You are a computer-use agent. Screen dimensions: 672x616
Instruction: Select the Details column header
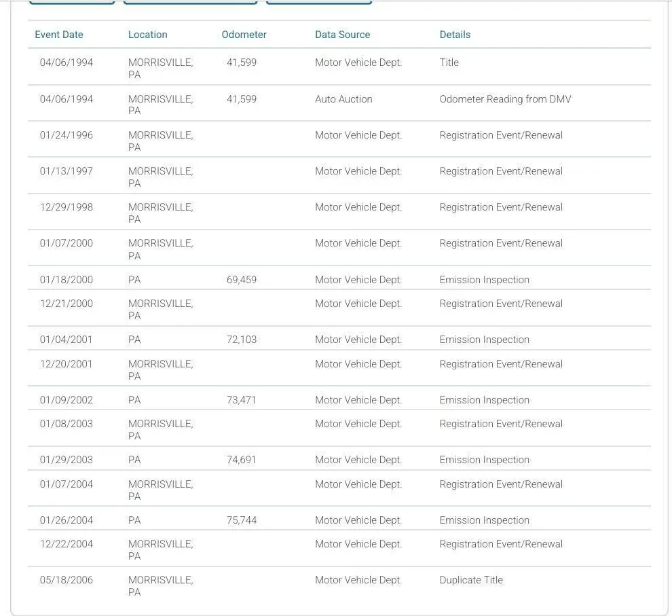coord(455,35)
